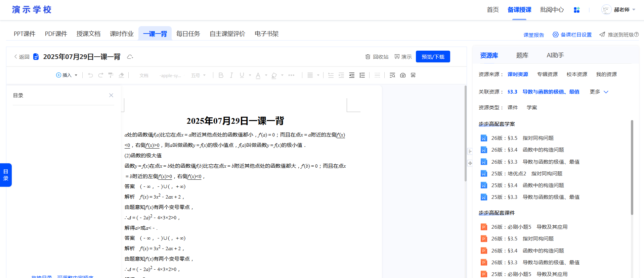This screenshot has height=278, width=644.
Task: Click the line spacing icon
Action: pyautogui.click(x=362, y=75)
